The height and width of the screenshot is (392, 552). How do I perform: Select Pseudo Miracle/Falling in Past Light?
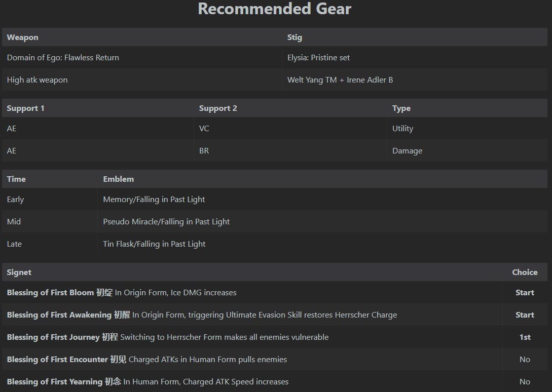[x=166, y=222]
